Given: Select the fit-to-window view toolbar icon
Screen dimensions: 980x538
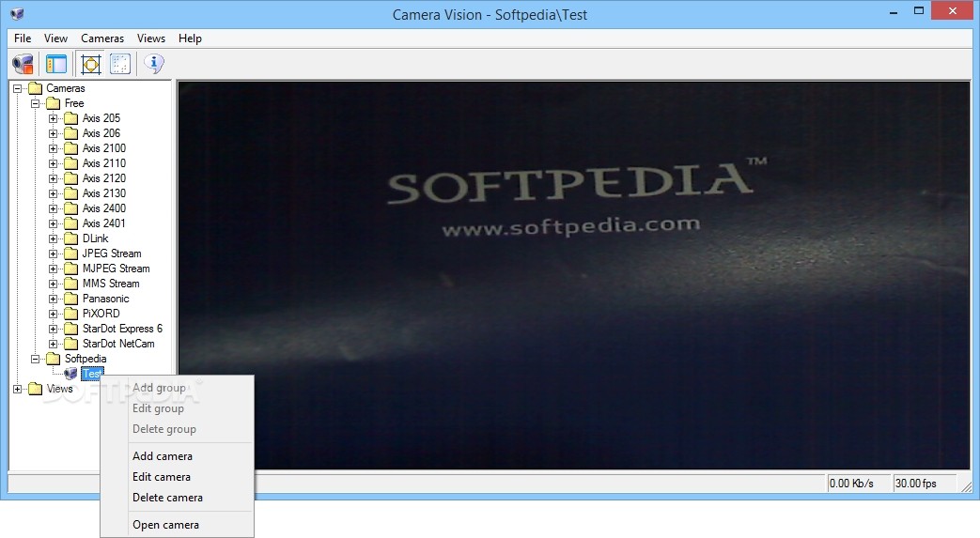Looking at the screenshot, I should tap(90, 64).
